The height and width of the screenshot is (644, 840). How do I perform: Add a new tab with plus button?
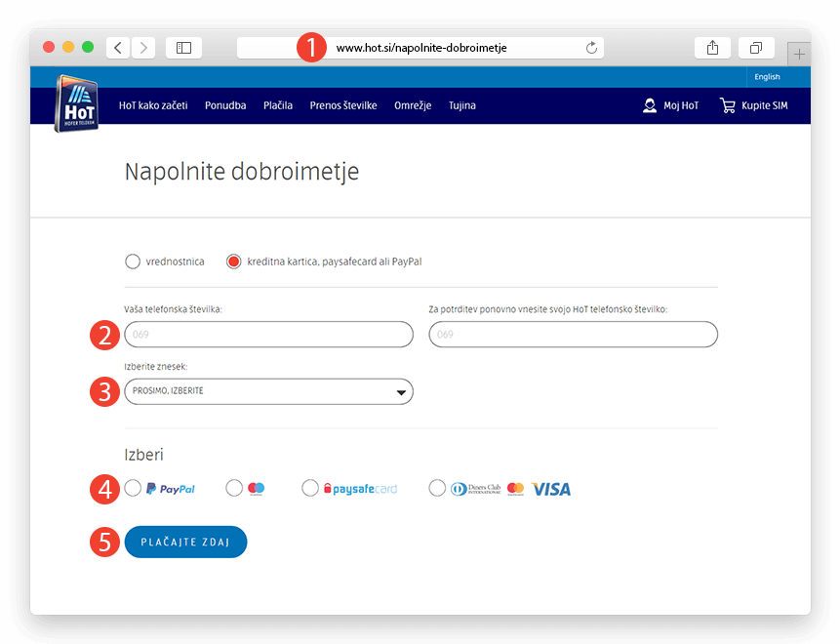click(799, 54)
